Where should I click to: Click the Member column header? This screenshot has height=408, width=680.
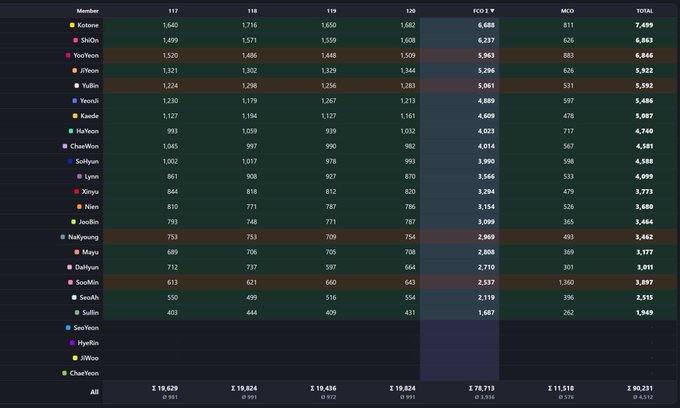click(x=88, y=11)
